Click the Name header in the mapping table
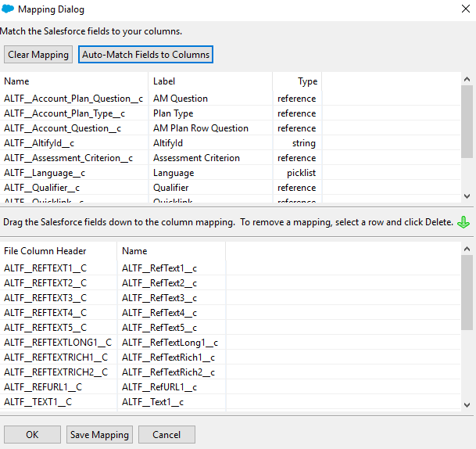The height and width of the screenshot is (449, 476). pos(171,251)
